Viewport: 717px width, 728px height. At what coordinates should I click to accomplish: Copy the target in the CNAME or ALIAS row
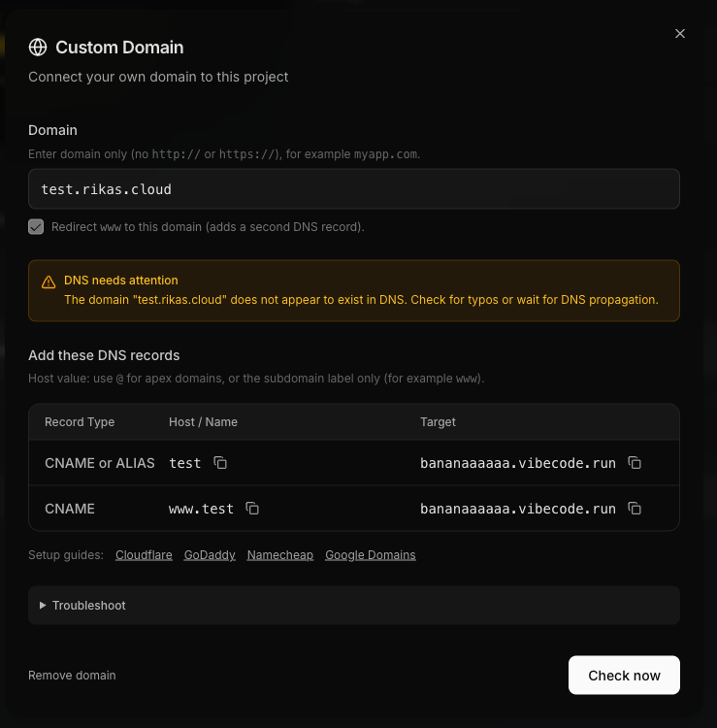click(635, 463)
